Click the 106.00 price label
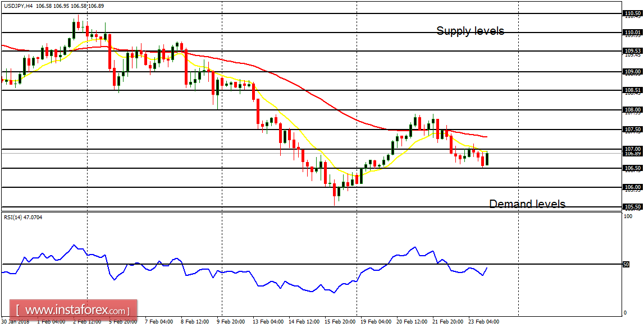 633,187
